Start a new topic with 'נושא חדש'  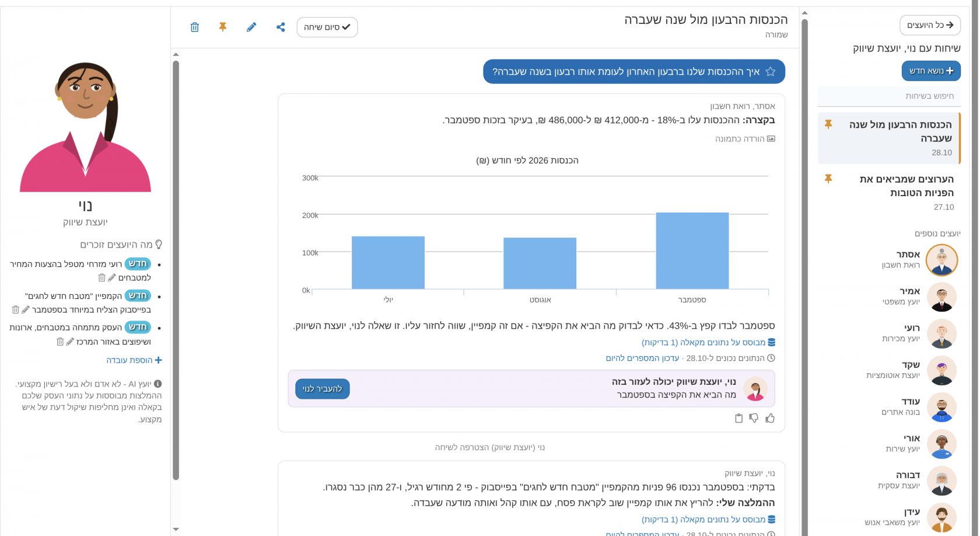[931, 71]
